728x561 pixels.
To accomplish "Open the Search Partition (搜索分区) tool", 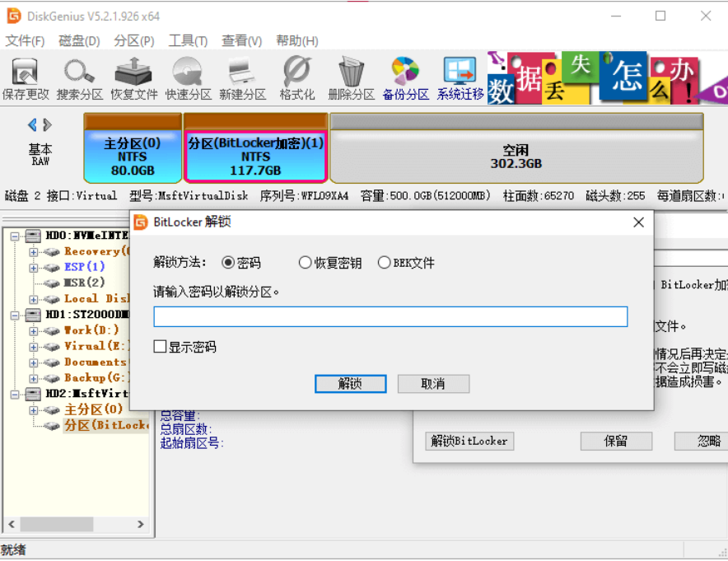I will pyautogui.click(x=79, y=78).
